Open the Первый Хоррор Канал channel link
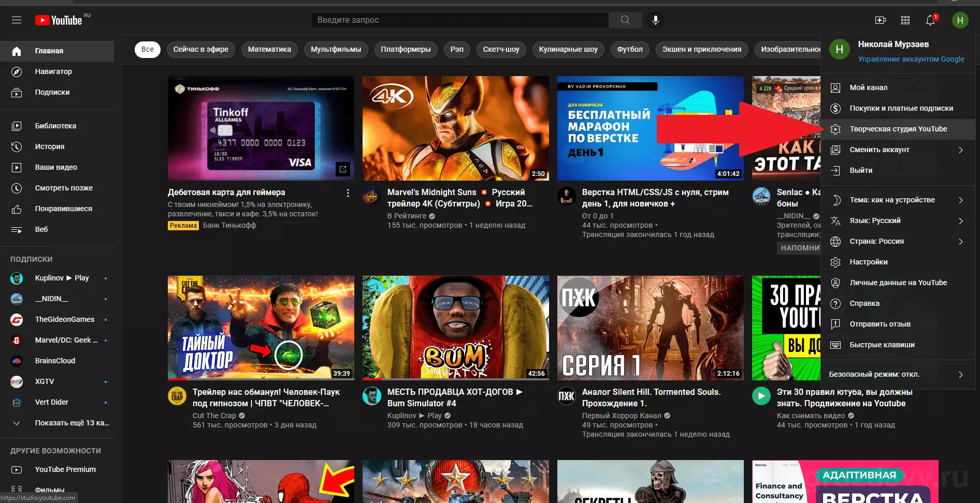 (x=622, y=416)
